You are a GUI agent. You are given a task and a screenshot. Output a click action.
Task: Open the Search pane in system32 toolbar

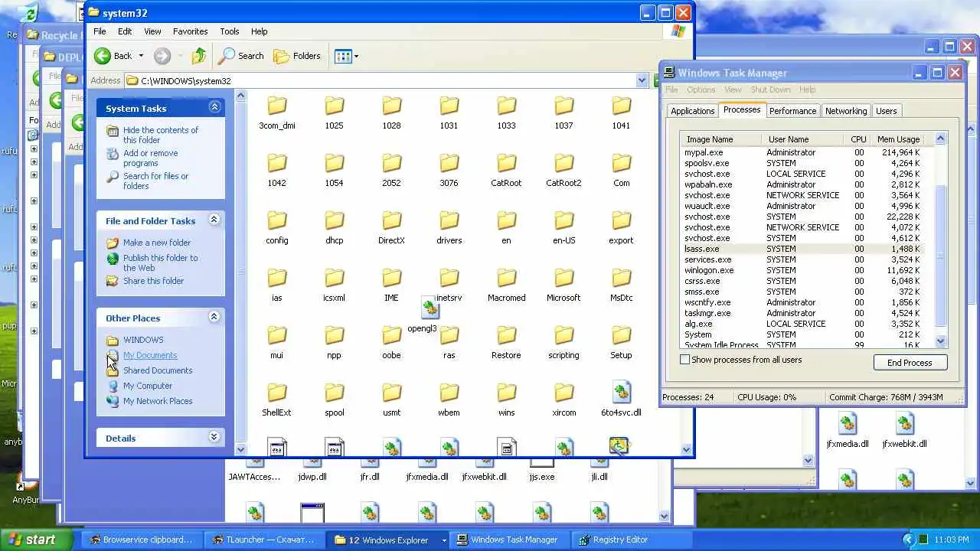pos(241,56)
